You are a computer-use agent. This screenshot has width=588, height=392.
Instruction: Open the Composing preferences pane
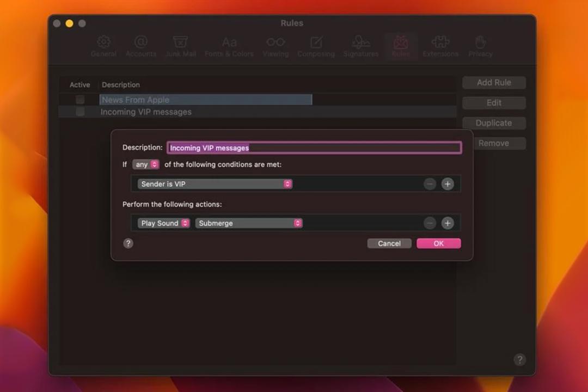[316, 46]
